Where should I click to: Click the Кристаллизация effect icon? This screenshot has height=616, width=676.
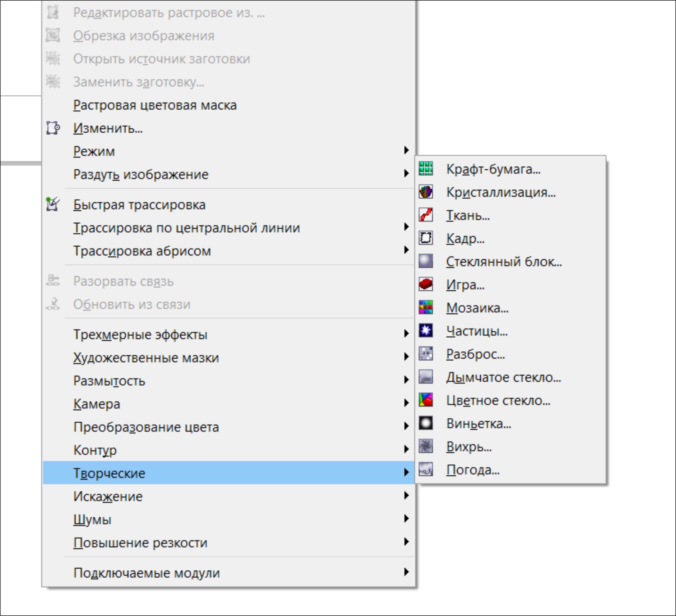[426, 192]
